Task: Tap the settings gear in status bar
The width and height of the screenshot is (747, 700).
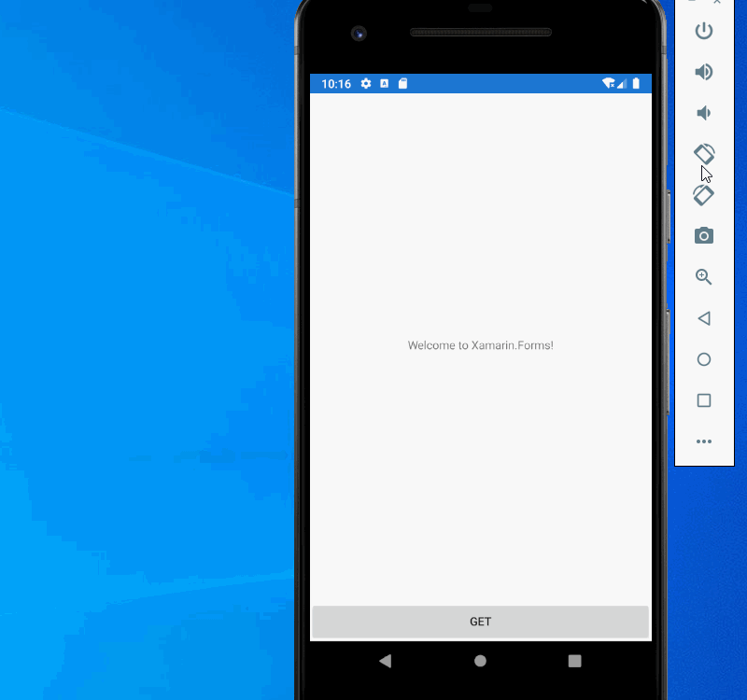Action: click(x=366, y=84)
